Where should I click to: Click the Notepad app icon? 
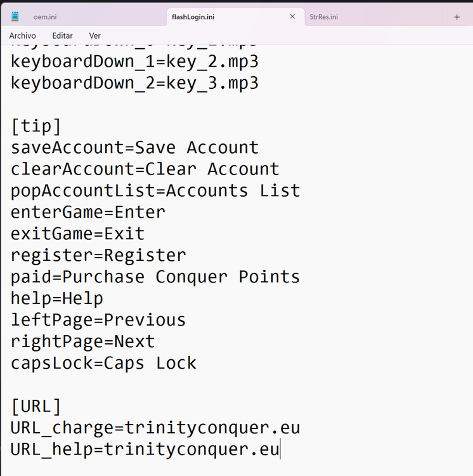click(x=15, y=17)
